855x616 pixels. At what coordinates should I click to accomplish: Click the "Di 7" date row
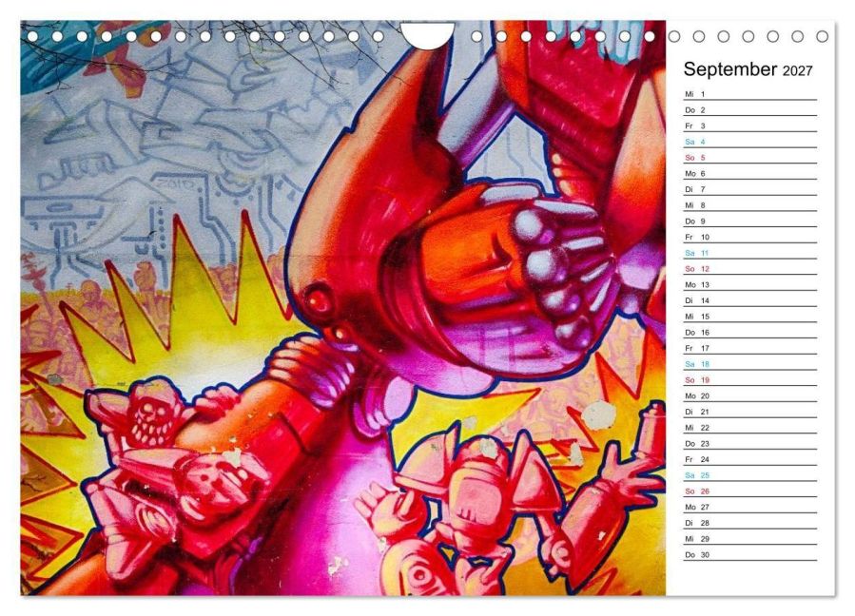pos(750,189)
